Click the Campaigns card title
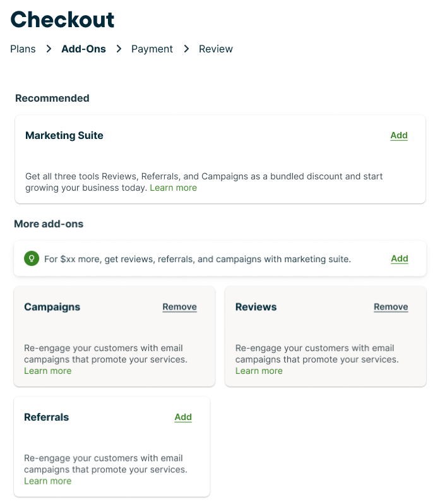 52,307
